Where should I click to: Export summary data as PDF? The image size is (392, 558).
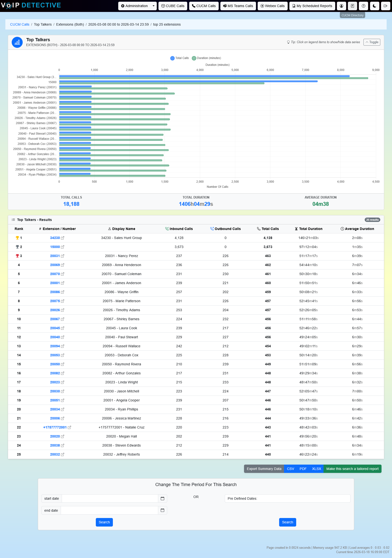click(x=303, y=469)
